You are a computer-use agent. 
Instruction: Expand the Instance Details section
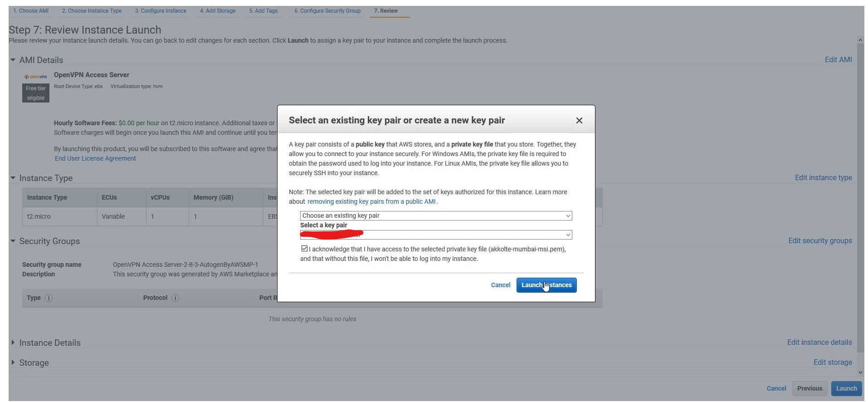coord(13,343)
